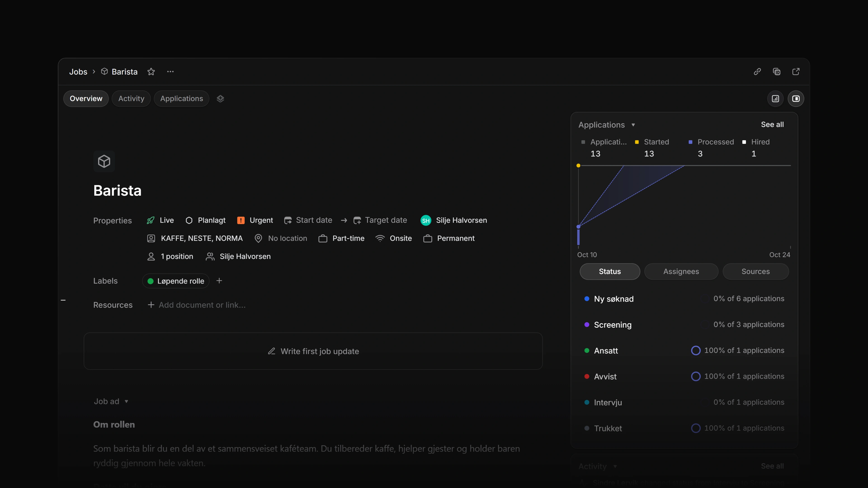Click the layers icon beside Applications tab

point(220,99)
